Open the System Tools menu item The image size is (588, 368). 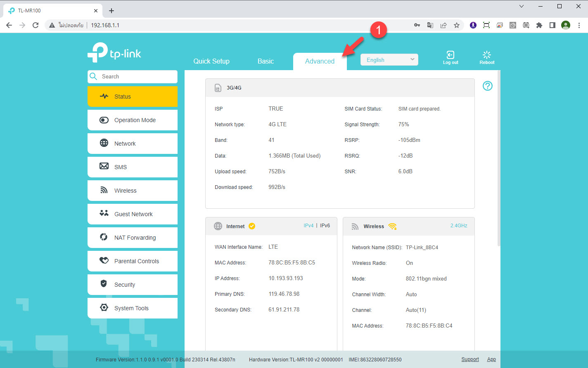(x=133, y=308)
